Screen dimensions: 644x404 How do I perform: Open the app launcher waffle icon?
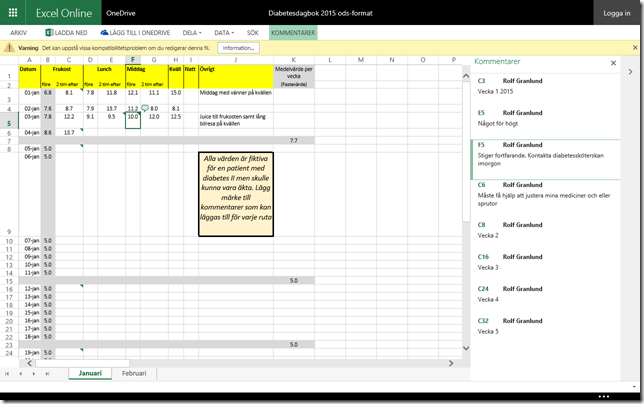(x=12, y=11)
